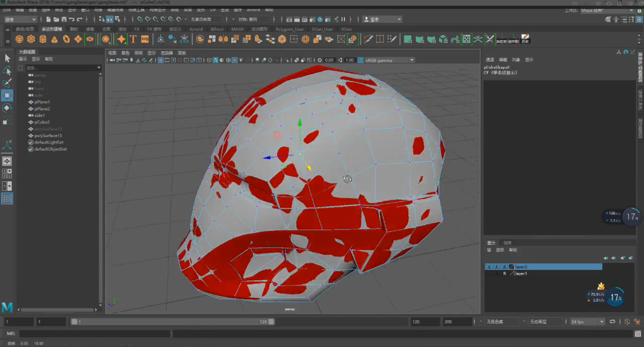Open the 登录 account dropdown
Screen dimensions: 644x347
pyautogui.click(x=382, y=19)
